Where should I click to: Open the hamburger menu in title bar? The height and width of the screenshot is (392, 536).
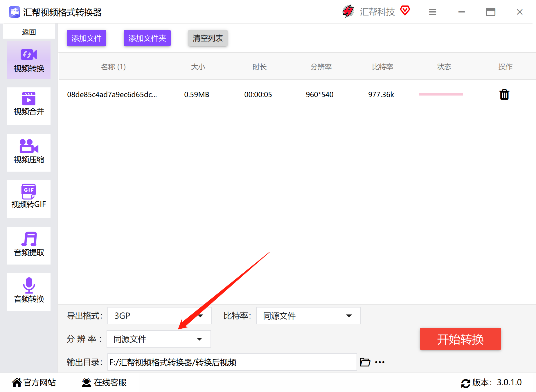pos(433,12)
